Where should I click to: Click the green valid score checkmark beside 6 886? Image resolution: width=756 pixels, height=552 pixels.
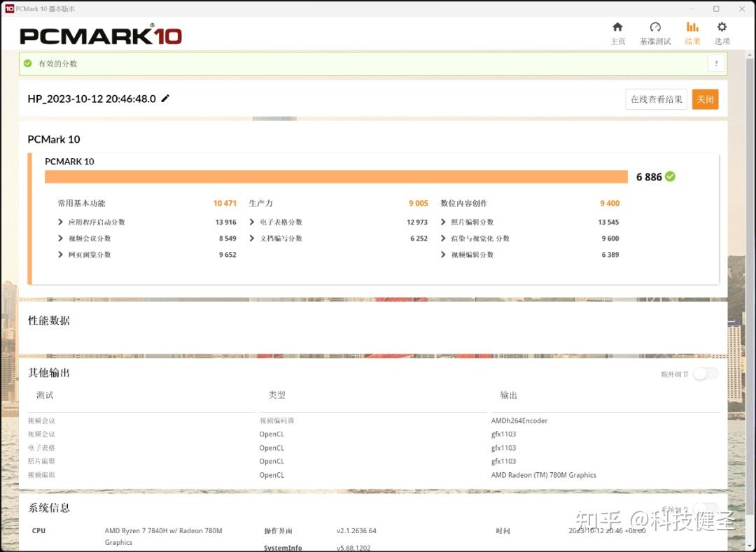pyautogui.click(x=670, y=177)
